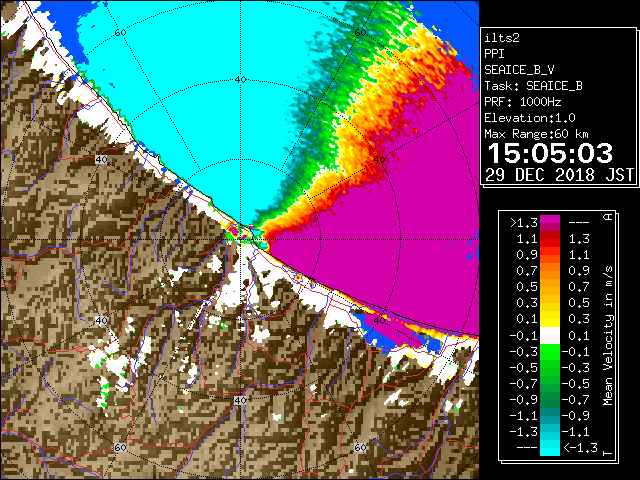Select the "Elevation:1.0" text
640x480 pixels.
point(530,118)
